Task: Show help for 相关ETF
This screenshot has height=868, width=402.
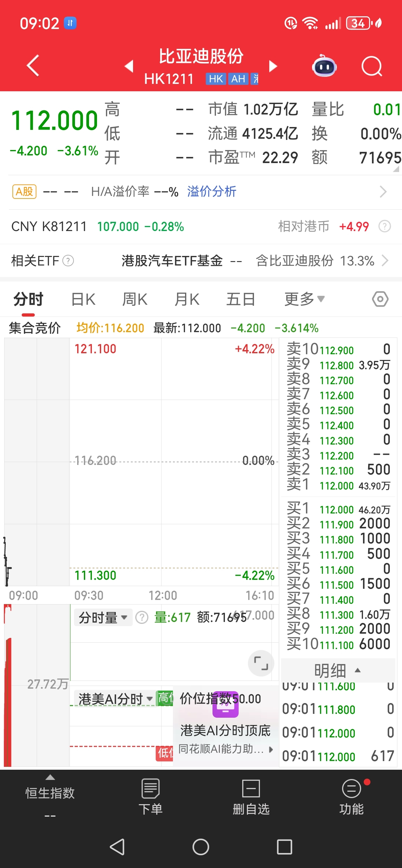Action: 68,261
